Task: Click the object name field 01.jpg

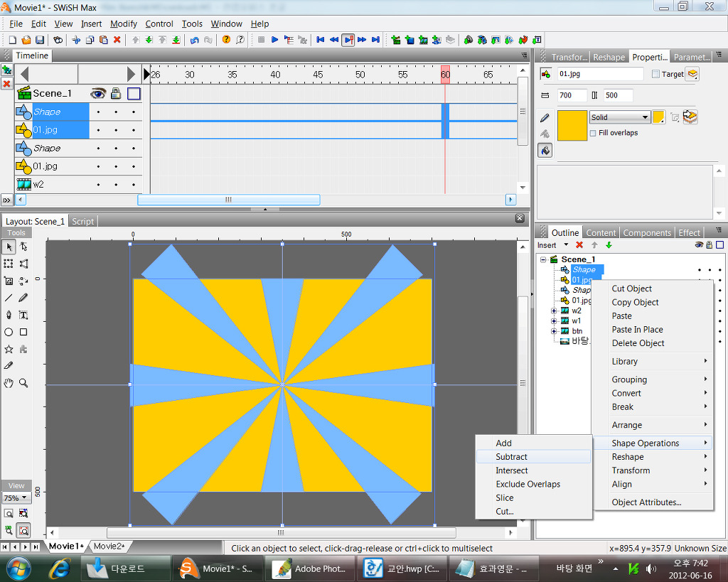Action: click(600, 74)
